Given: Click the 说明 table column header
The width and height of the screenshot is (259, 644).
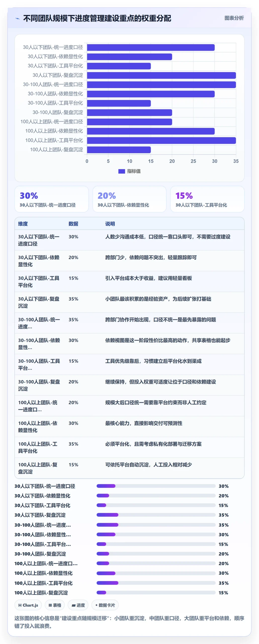Looking at the screenshot, I should pos(110,224).
